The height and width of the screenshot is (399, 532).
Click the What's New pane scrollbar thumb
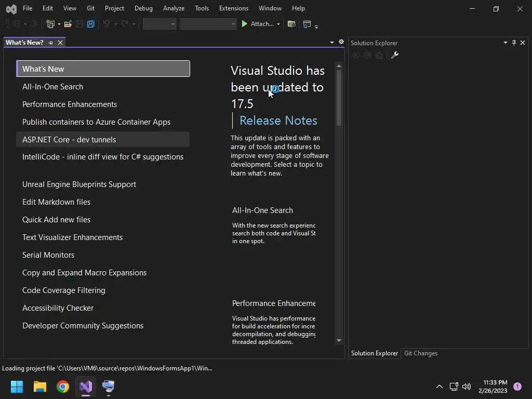[339, 98]
